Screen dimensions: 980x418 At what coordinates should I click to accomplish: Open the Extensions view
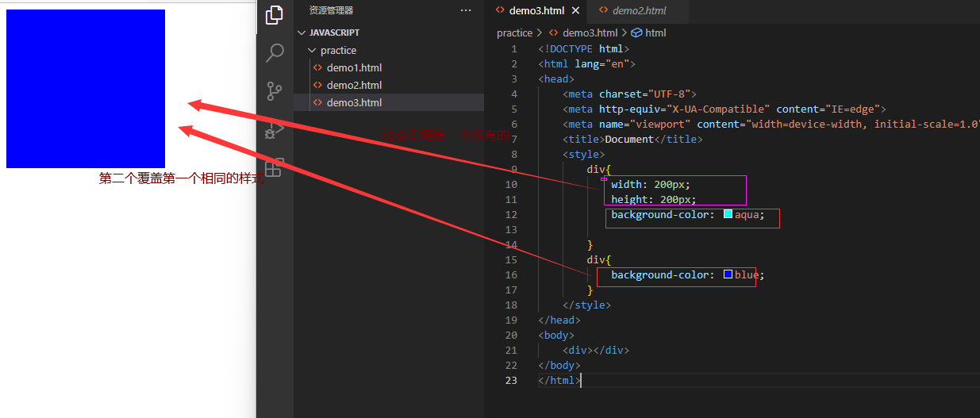point(275,167)
